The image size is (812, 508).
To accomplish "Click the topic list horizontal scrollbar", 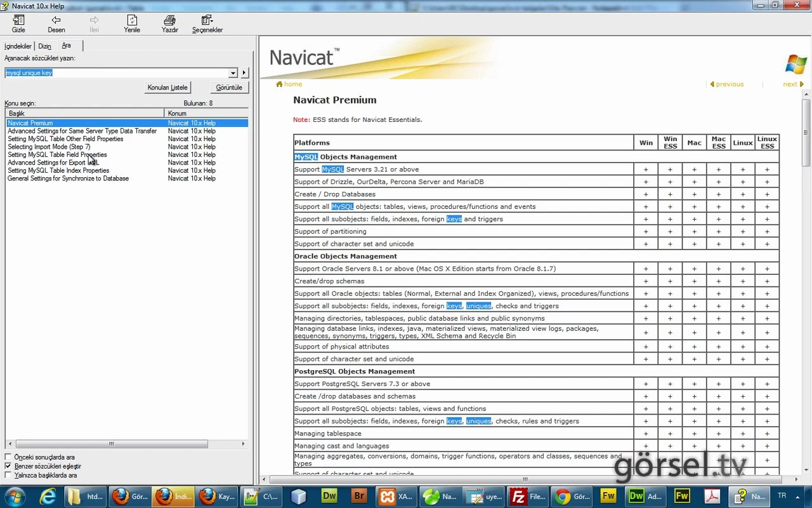I will point(112,444).
